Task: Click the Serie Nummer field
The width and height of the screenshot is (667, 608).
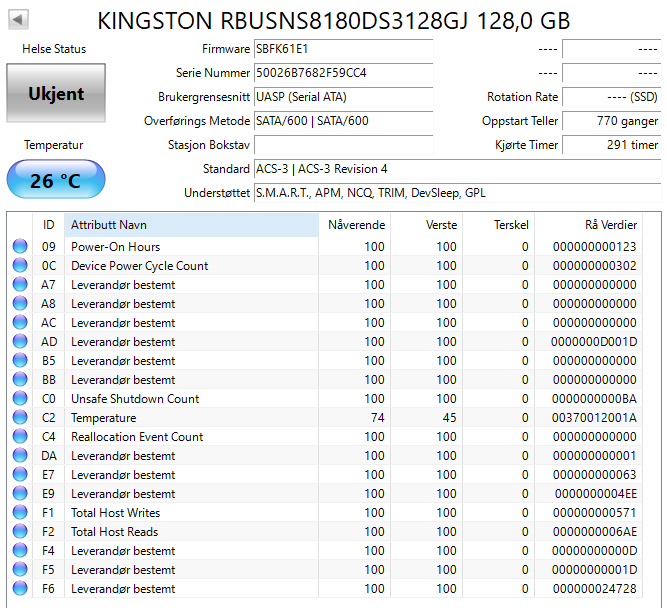Action: click(343, 73)
